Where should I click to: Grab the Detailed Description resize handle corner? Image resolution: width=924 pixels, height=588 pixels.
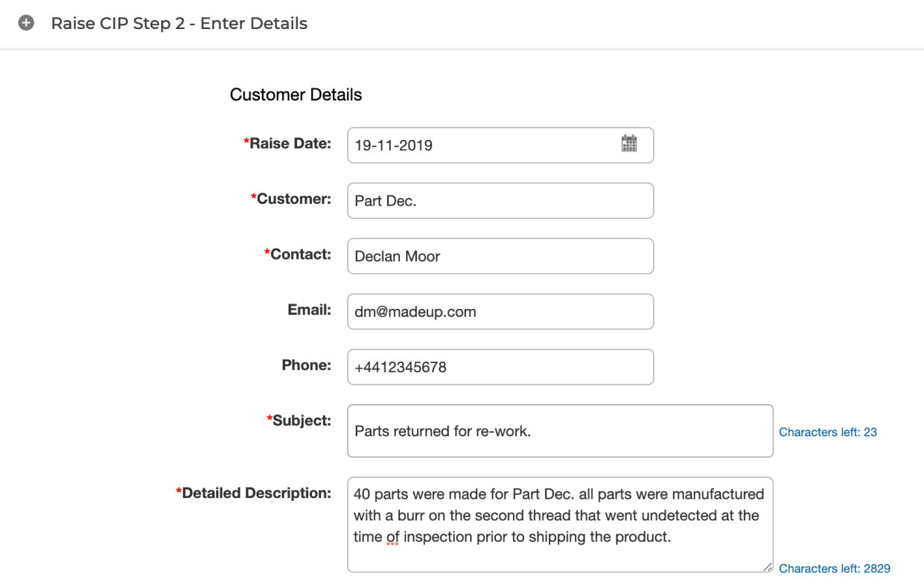(768, 567)
